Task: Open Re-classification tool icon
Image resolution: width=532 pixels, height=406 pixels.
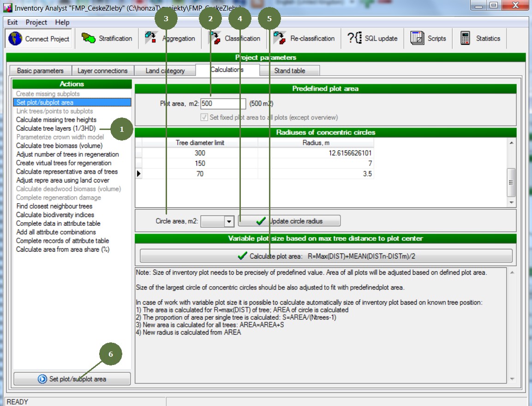Action: (x=279, y=38)
